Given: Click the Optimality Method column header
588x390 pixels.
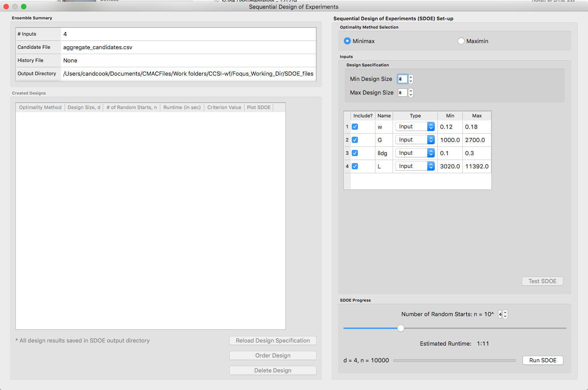Looking at the screenshot, I should click(x=40, y=107).
